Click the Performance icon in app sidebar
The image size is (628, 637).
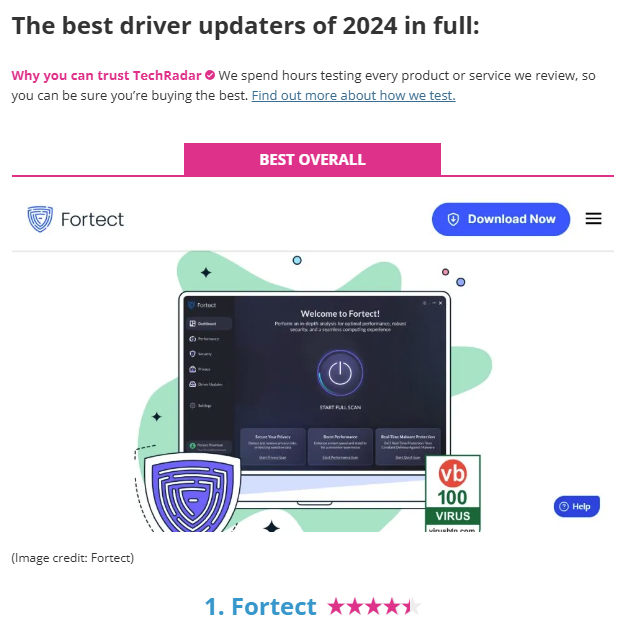coord(193,339)
